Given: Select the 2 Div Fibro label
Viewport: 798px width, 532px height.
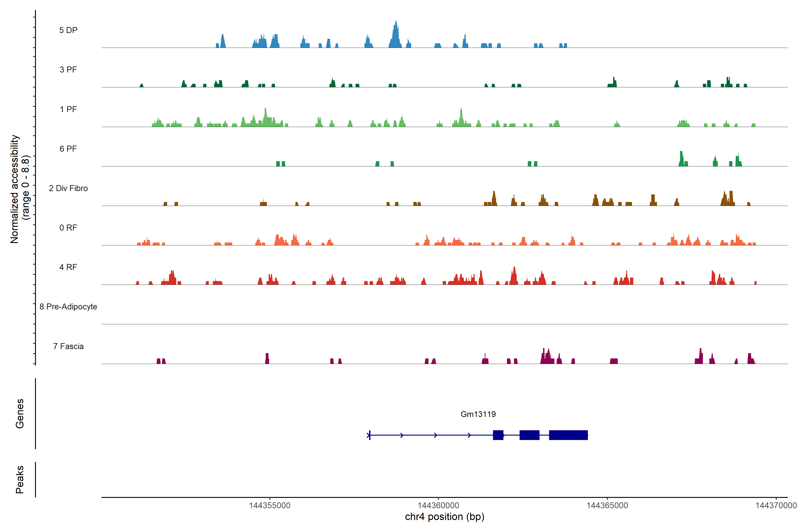Looking at the screenshot, I should 68,188.
